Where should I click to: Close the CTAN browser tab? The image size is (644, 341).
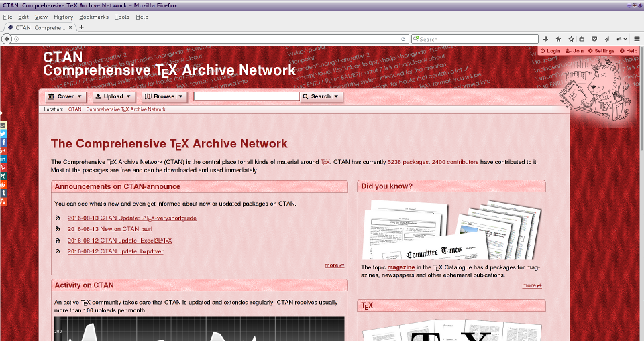70,27
